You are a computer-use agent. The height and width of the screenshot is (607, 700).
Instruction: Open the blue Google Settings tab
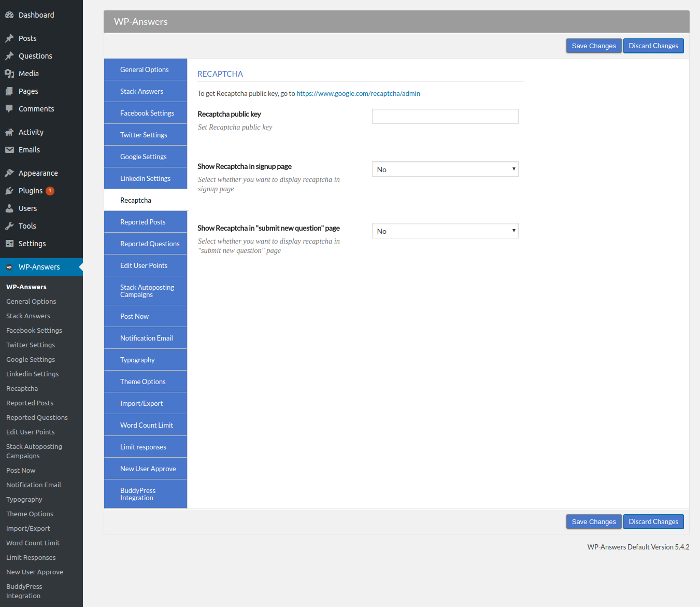tap(146, 157)
